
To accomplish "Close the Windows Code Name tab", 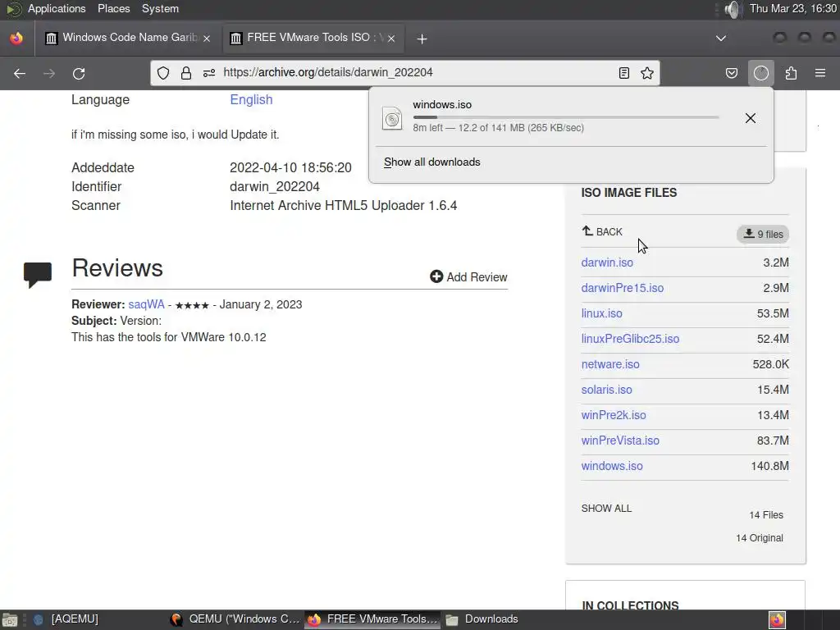I will pyautogui.click(x=207, y=39).
